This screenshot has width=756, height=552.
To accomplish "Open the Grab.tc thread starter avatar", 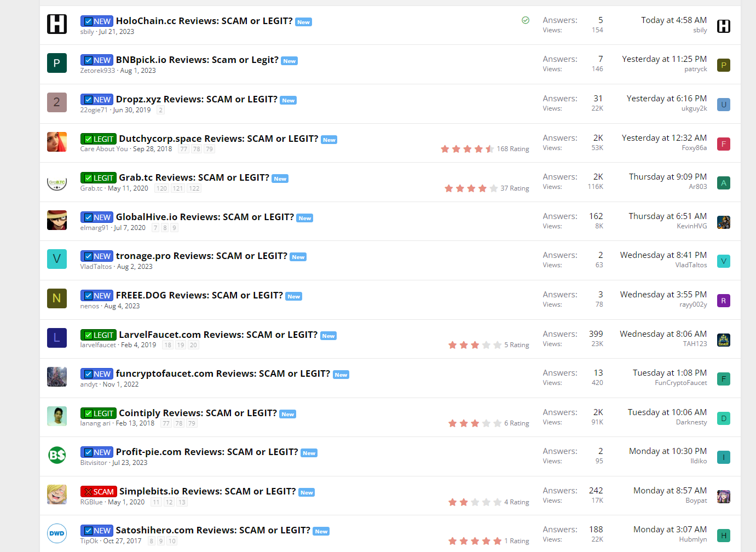I will click(x=57, y=181).
